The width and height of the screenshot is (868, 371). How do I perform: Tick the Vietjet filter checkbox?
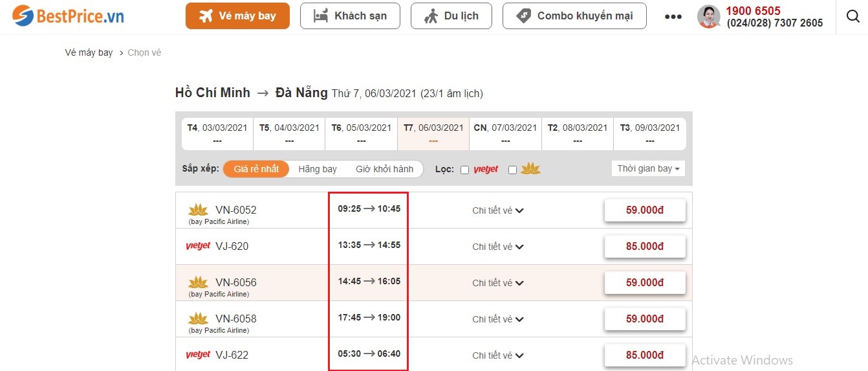click(464, 170)
